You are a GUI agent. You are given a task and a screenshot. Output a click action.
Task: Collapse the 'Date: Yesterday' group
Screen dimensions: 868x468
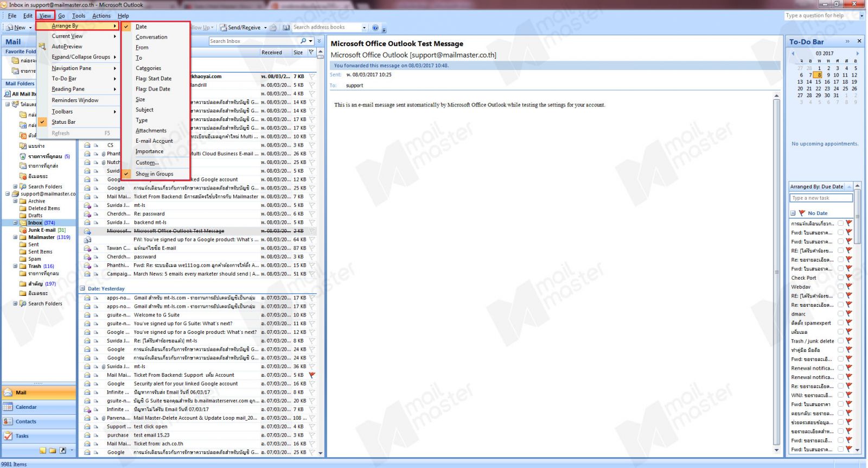82,289
